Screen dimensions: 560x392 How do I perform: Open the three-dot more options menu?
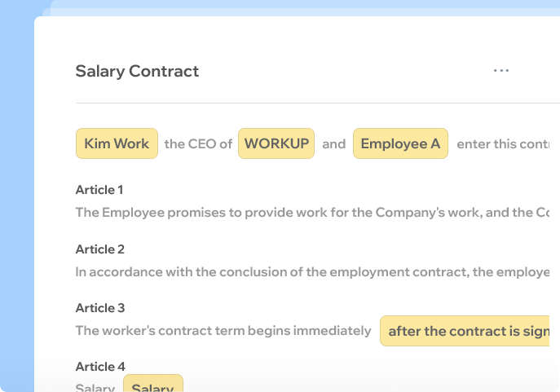coord(501,71)
